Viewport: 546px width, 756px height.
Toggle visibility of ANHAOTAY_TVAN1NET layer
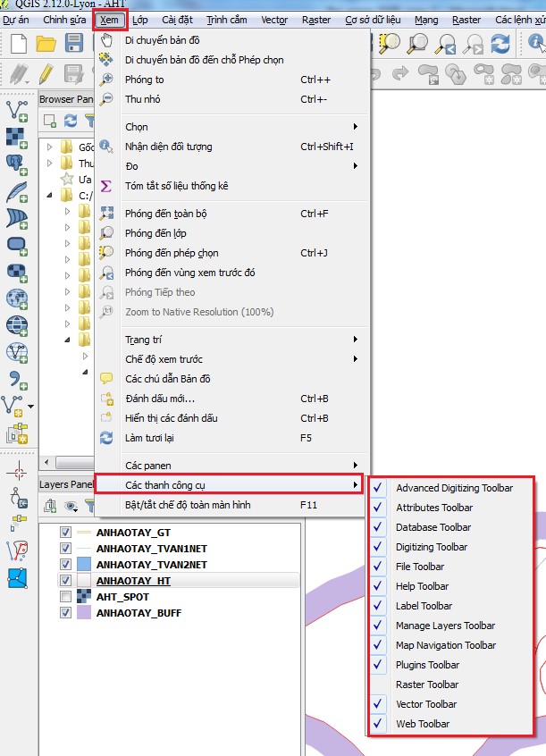coord(65,548)
